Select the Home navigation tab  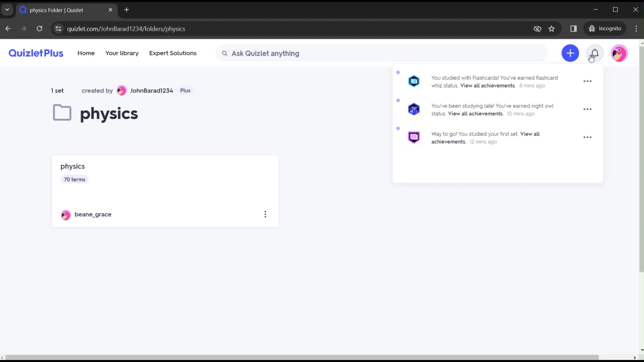(86, 53)
